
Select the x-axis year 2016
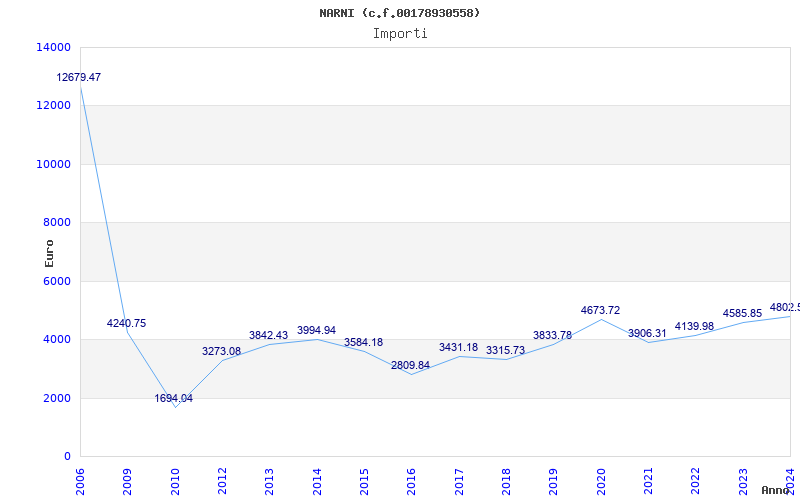pos(412,482)
